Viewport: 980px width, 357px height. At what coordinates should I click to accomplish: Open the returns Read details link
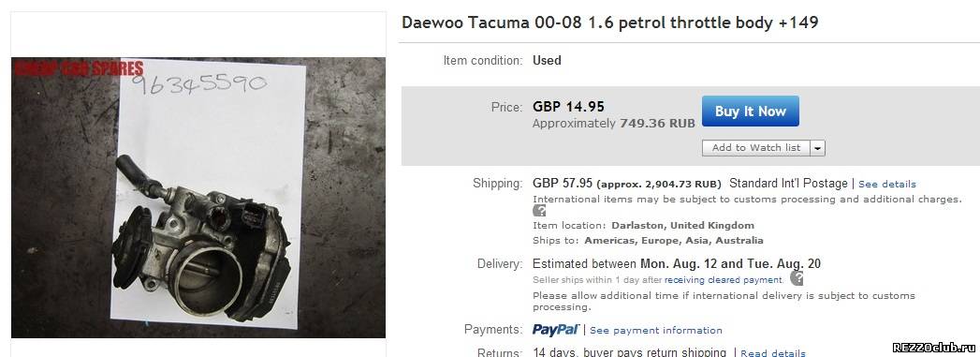coord(773,353)
